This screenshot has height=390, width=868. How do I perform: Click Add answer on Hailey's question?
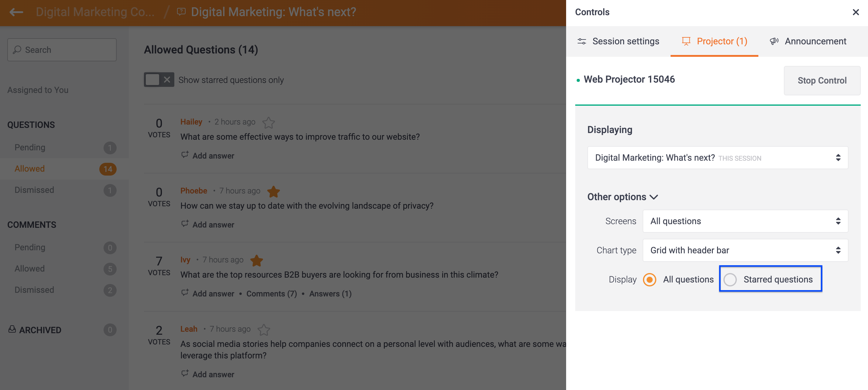213,156
